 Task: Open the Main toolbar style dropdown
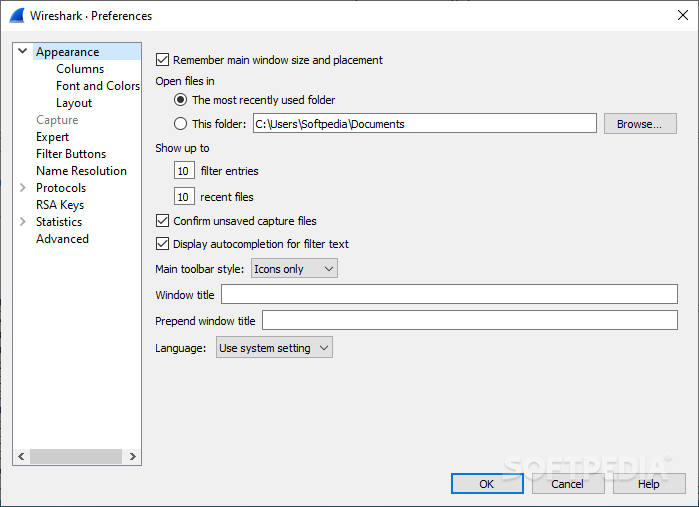click(x=294, y=269)
